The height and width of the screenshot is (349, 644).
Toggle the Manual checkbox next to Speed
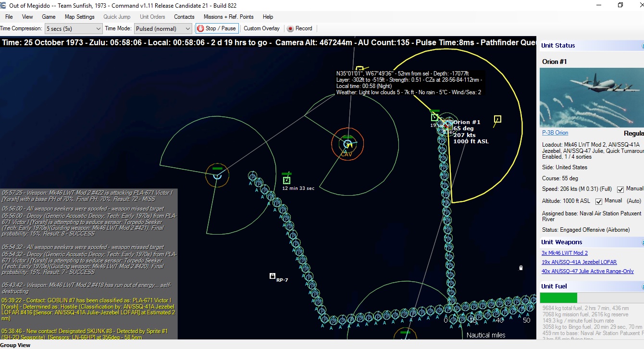click(x=620, y=189)
